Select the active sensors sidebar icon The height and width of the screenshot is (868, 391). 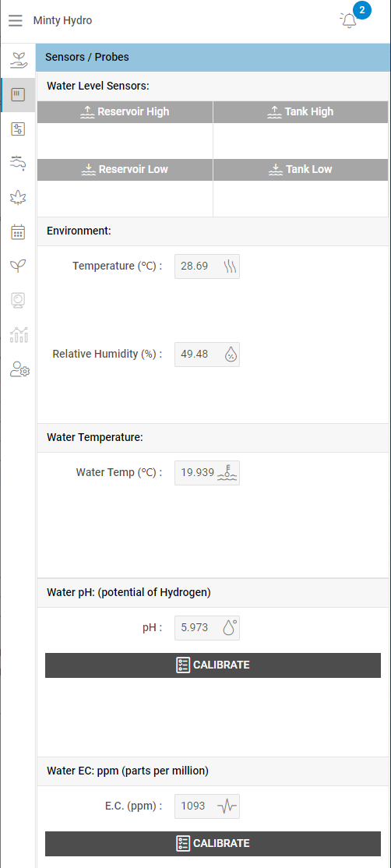point(18,94)
